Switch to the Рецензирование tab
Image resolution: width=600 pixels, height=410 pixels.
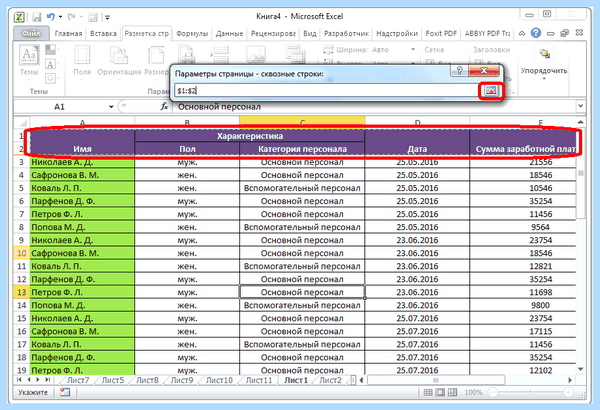[273, 34]
